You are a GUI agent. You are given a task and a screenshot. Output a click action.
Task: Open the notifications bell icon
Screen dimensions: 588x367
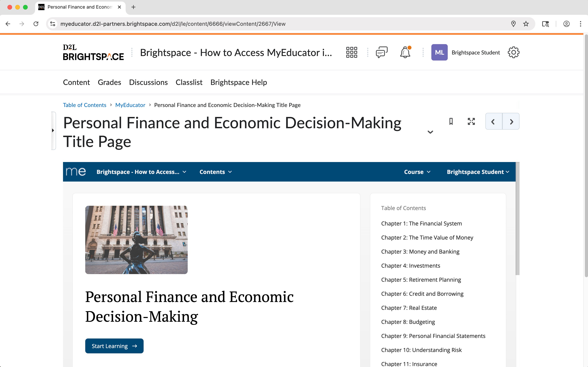tap(405, 53)
